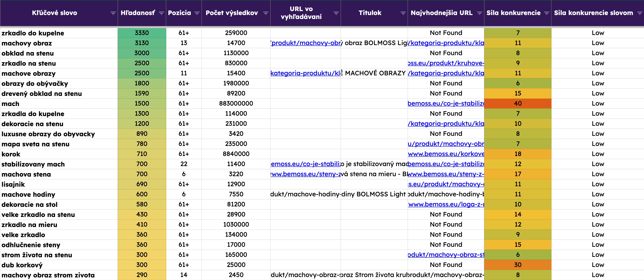This screenshot has width=644, height=280.
Task: Click competition value 30 in dub korkový row
Action: [x=518, y=265]
